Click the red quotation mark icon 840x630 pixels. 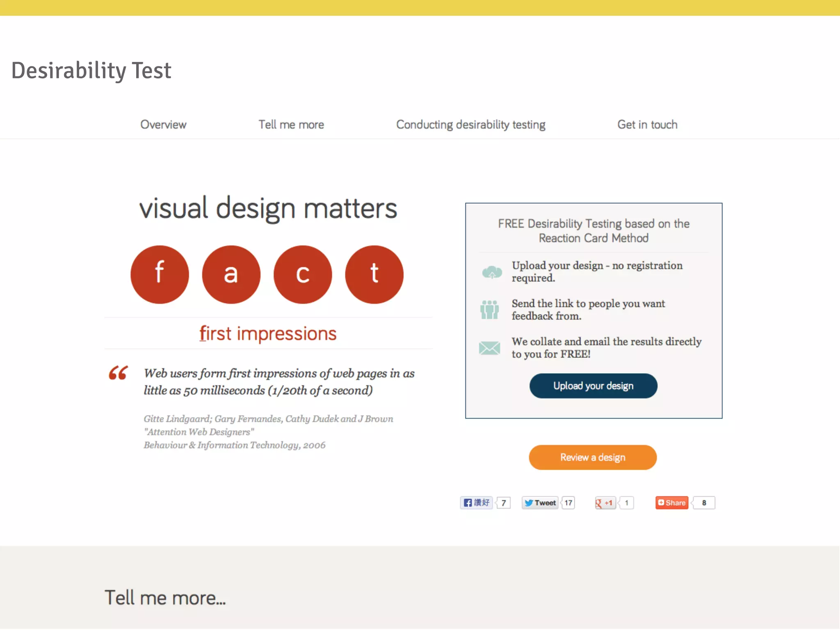[x=118, y=373]
